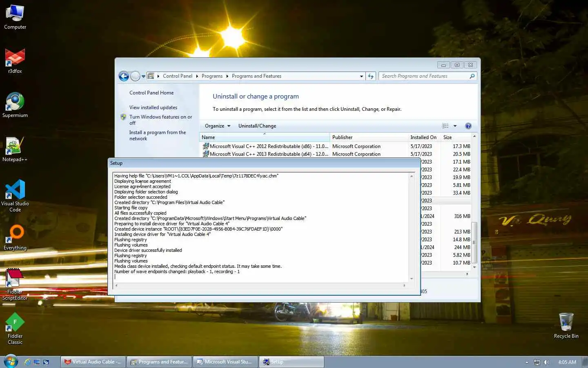Change the view using list view icon
This screenshot has height=368, width=588.
tap(445, 126)
